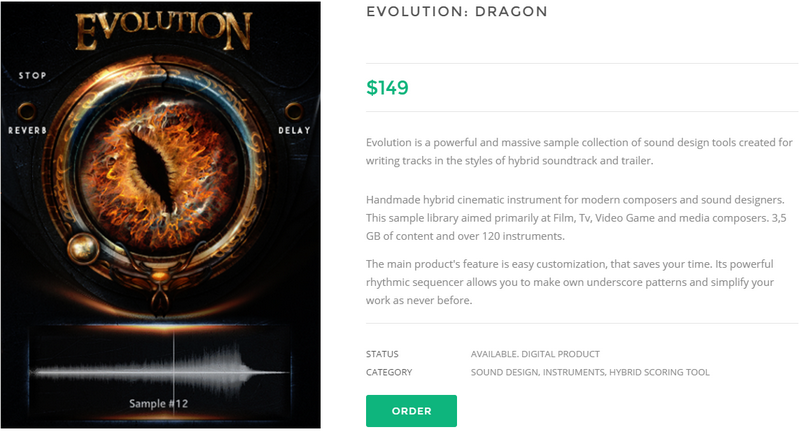Click the REVERB label text

(27, 131)
